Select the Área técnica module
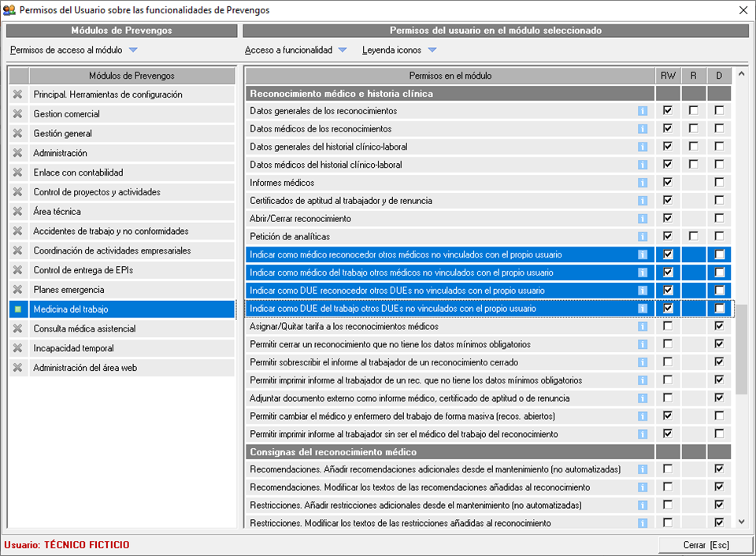This screenshot has width=756, height=556. (x=57, y=212)
